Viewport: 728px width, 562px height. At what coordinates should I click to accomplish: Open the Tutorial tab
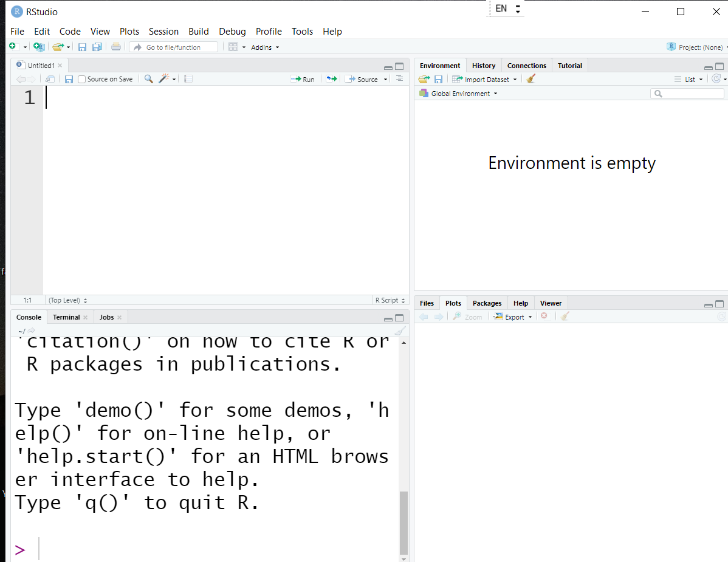pos(569,66)
